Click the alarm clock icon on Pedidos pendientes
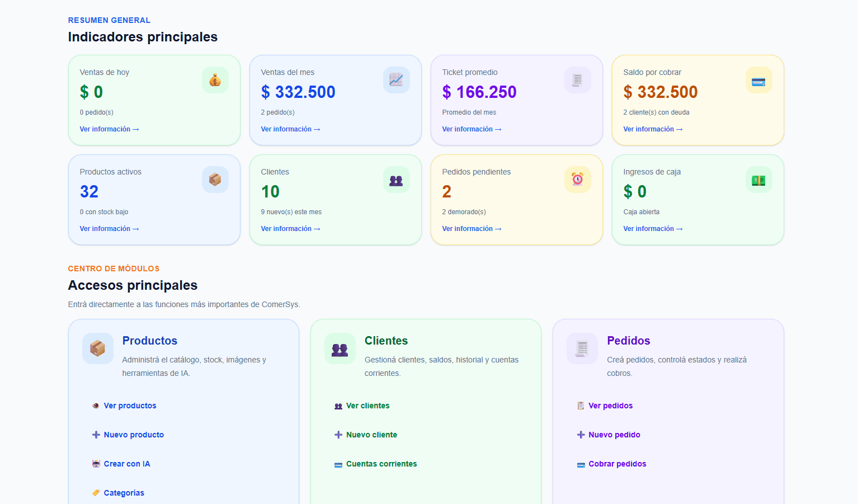This screenshot has height=504, width=858. (578, 180)
